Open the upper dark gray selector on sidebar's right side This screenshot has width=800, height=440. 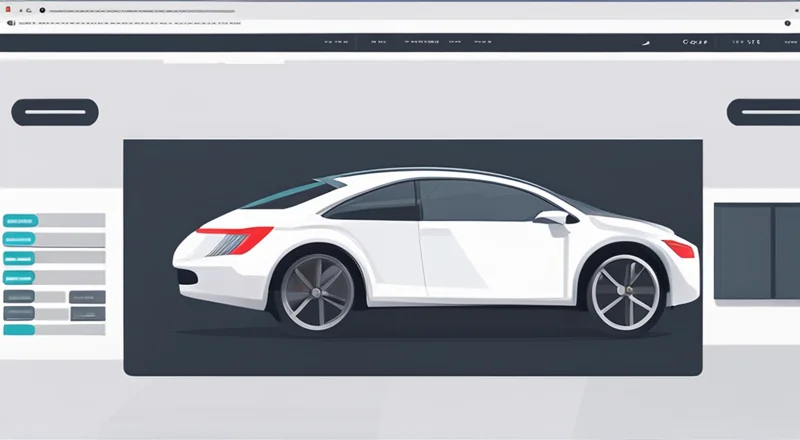[87, 297]
